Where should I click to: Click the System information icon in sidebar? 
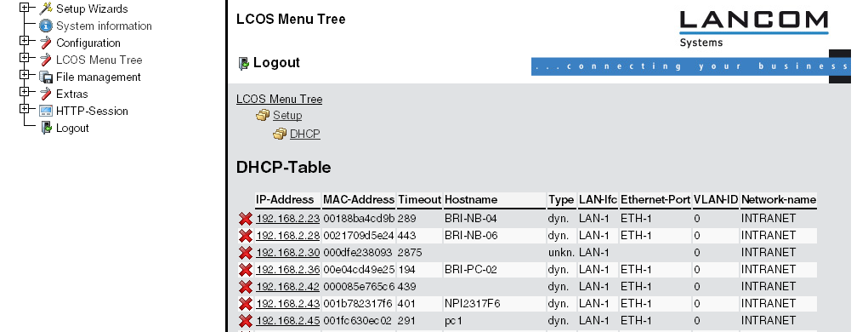[x=45, y=26]
